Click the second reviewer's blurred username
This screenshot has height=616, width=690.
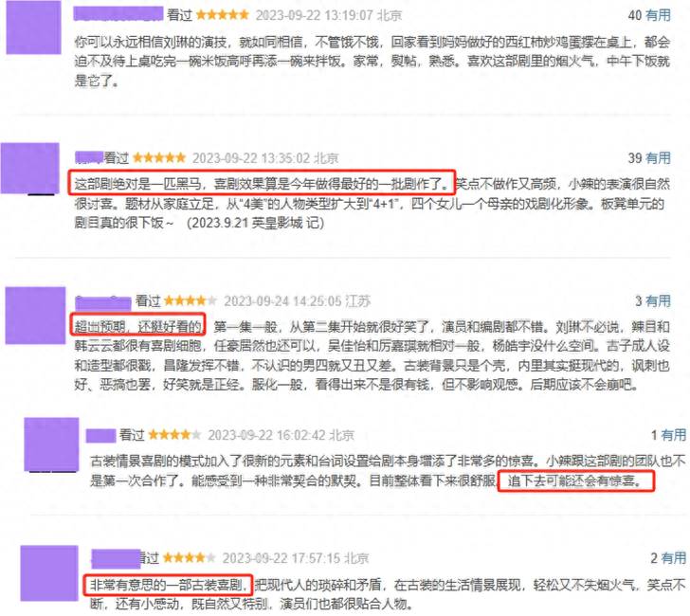click(88, 157)
